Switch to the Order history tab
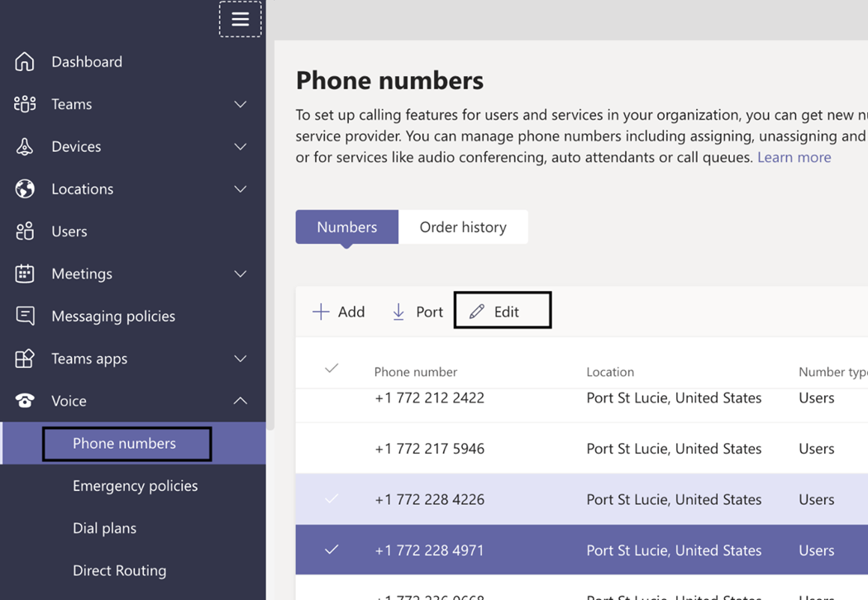Screen dimensions: 868x600 [x=462, y=227]
